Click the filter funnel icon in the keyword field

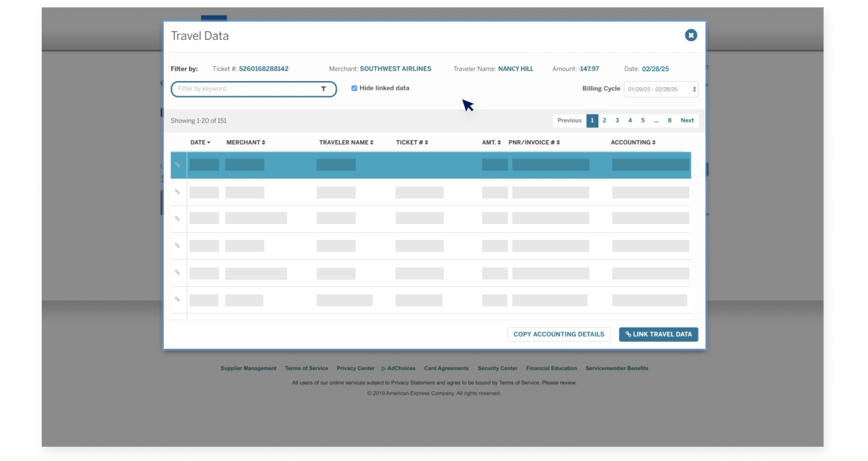pos(324,89)
